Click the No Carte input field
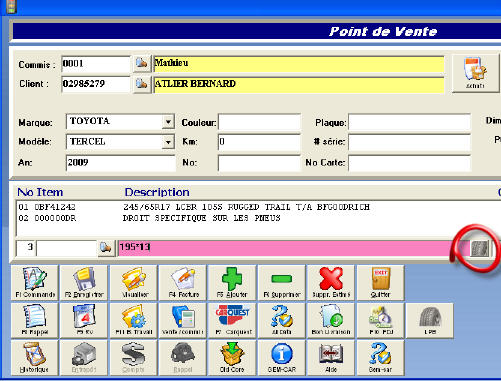The width and height of the screenshot is (501, 381). (409, 163)
